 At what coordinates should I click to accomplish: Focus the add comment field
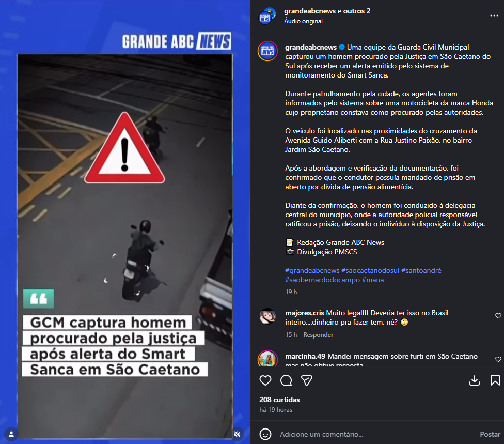376,434
